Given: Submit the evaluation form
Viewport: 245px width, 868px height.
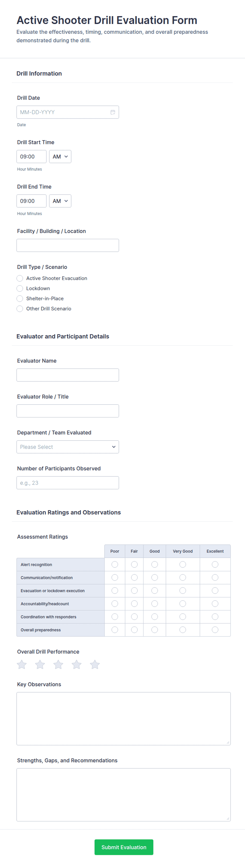Looking at the screenshot, I should tap(124, 847).
